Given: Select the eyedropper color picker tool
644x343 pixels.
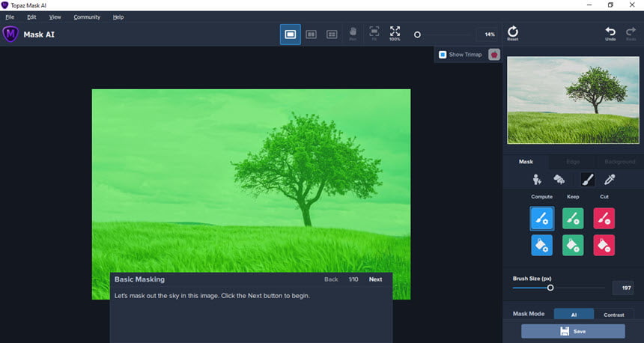Looking at the screenshot, I should 610,180.
